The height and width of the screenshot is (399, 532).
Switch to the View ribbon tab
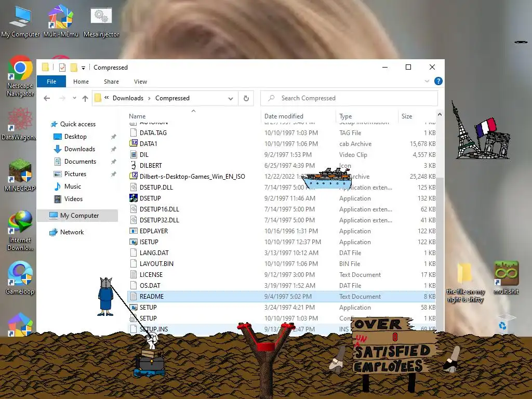tap(140, 82)
